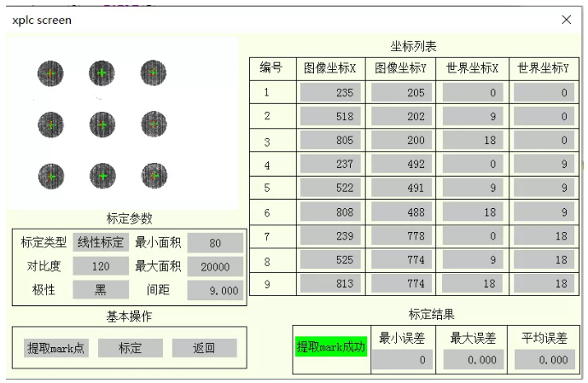Click row 1 世界坐标X cell 0
This screenshot has height=383, width=588.
473,93
